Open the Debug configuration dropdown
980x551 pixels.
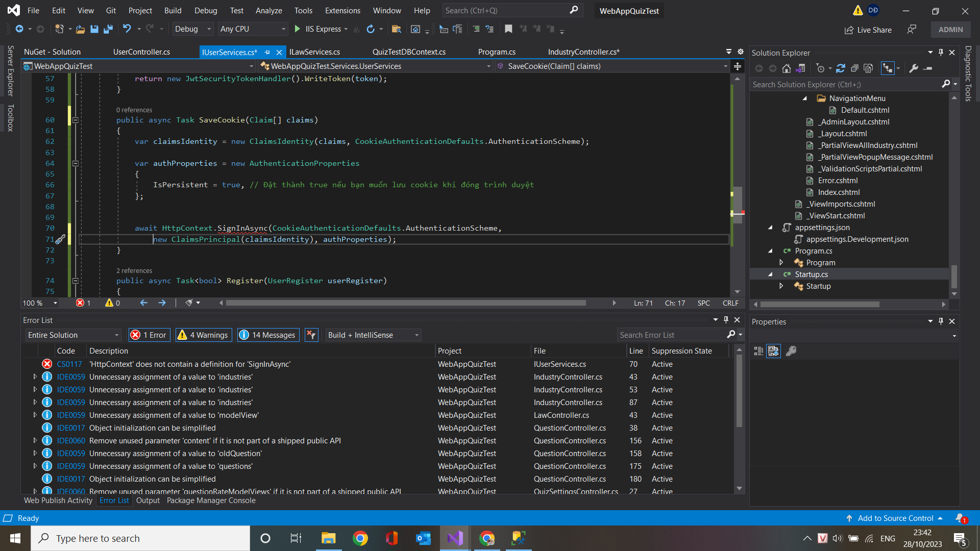tap(192, 29)
